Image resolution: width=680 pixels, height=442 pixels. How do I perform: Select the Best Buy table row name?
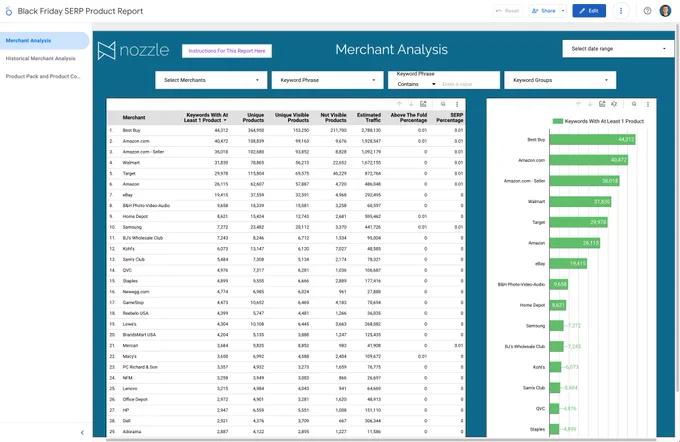131,130
